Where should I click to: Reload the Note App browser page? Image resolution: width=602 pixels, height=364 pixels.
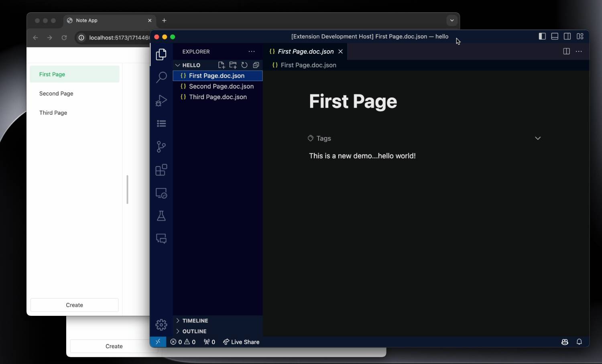[x=64, y=38]
